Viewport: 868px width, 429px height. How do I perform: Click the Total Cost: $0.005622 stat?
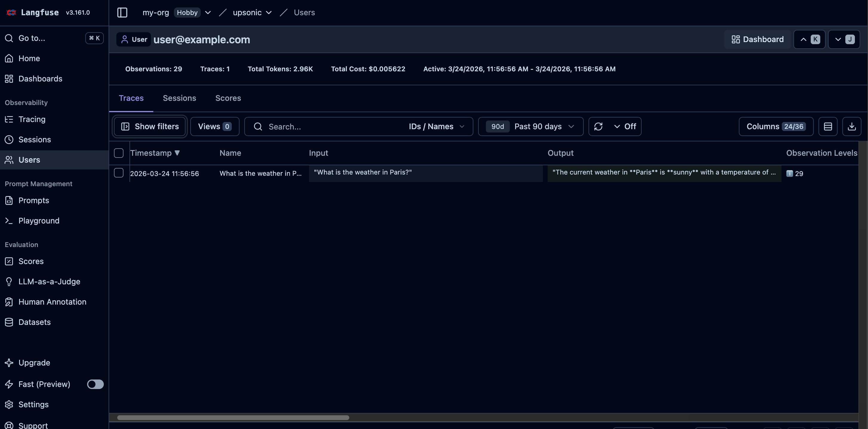click(368, 69)
